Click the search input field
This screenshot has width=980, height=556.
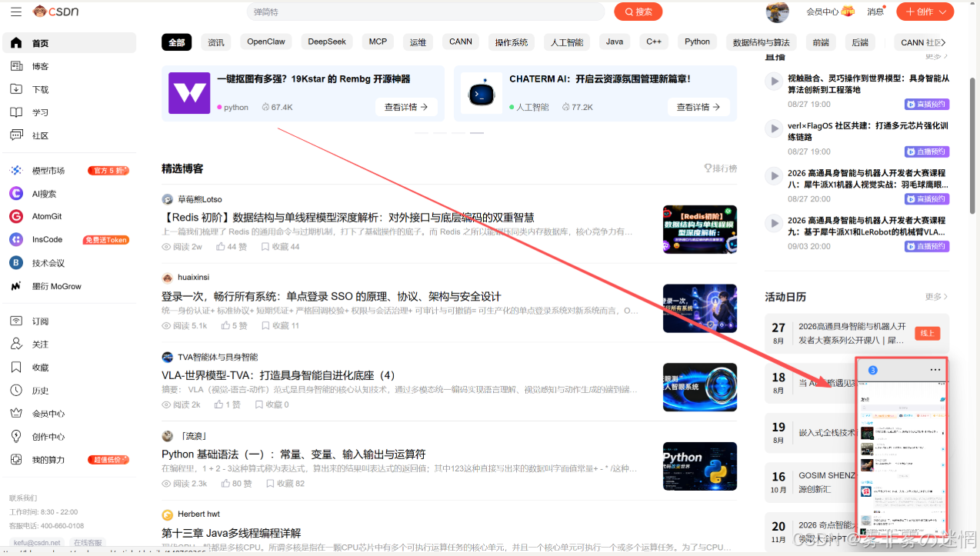coord(425,12)
